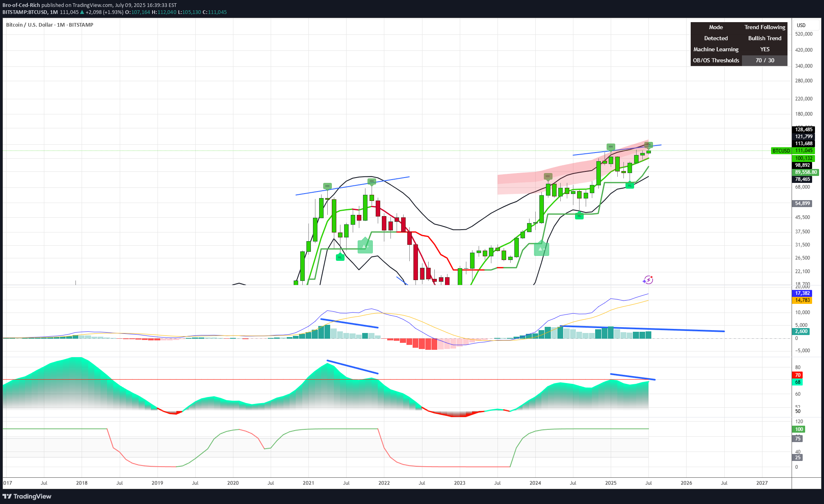Click the blue 17,382 MACD value label

(x=802, y=293)
